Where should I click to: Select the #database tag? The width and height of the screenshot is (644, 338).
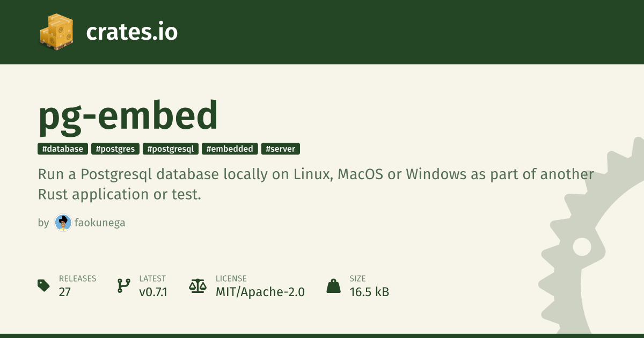(x=63, y=149)
